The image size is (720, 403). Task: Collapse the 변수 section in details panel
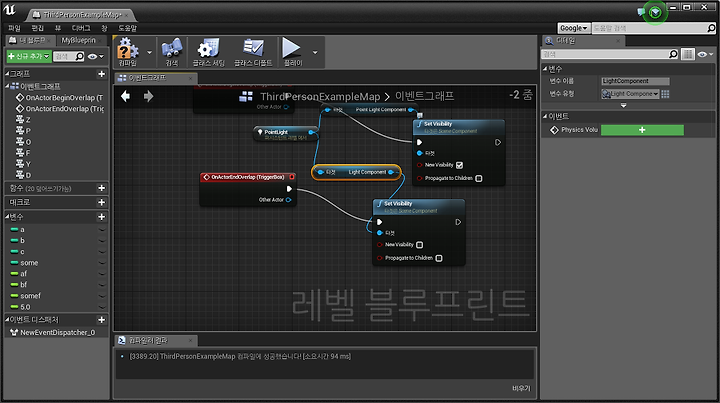tap(545, 69)
